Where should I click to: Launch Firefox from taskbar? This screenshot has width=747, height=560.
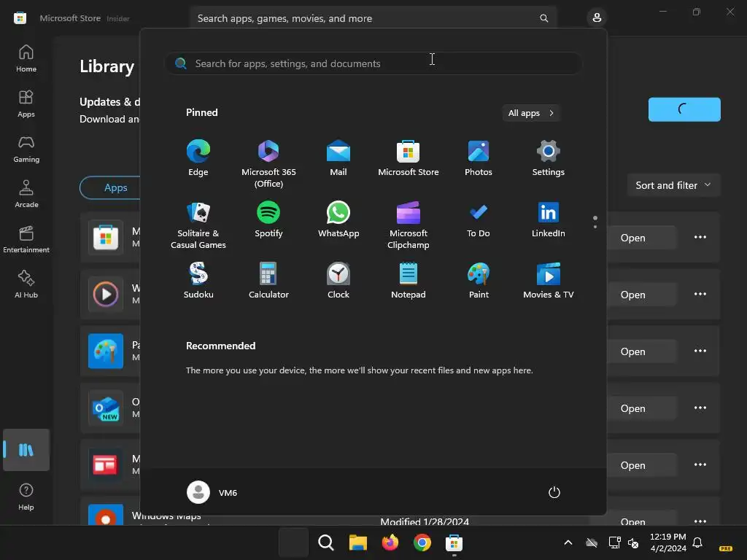click(390, 542)
